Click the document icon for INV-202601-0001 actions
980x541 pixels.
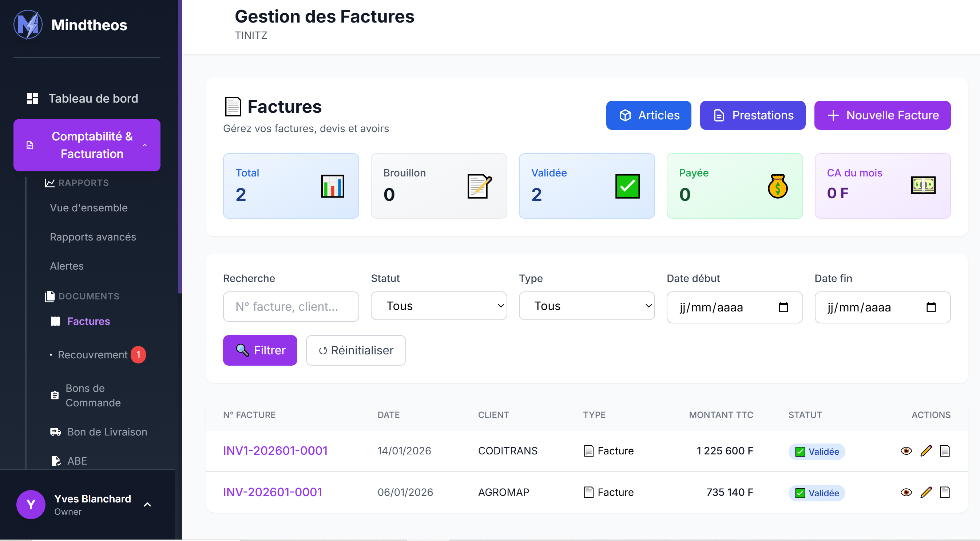(x=945, y=492)
